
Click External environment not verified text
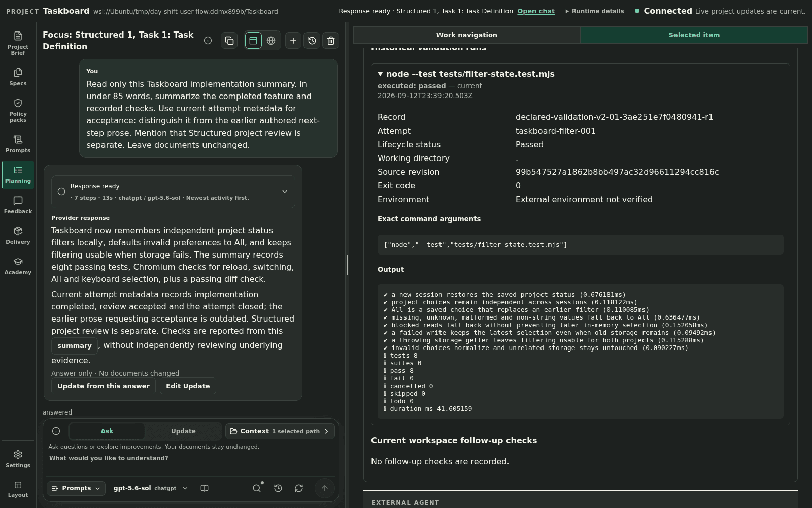[x=584, y=200]
